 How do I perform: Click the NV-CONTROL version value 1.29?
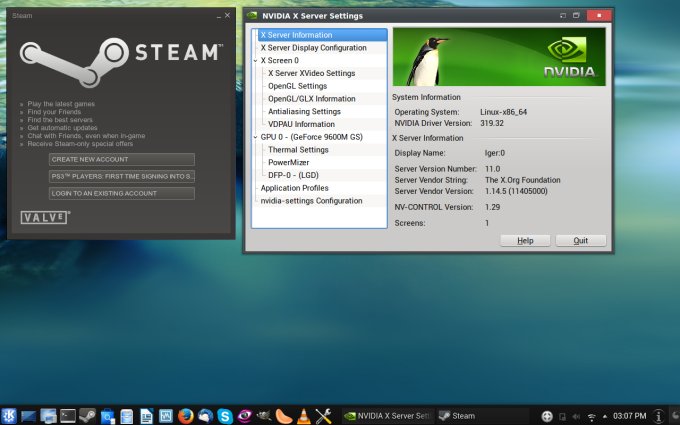(x=493, y=207)
